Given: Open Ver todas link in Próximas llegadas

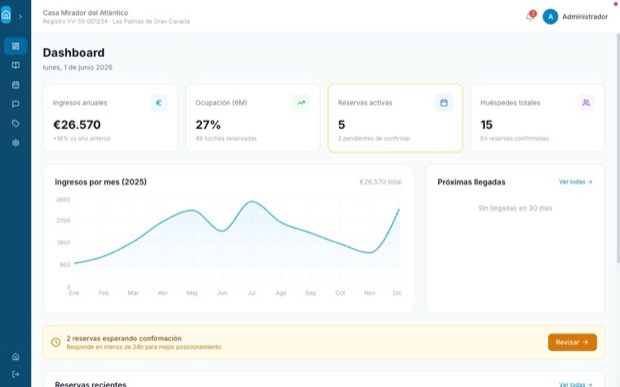Looking at the screenshot, I should (x=575, y=182).
